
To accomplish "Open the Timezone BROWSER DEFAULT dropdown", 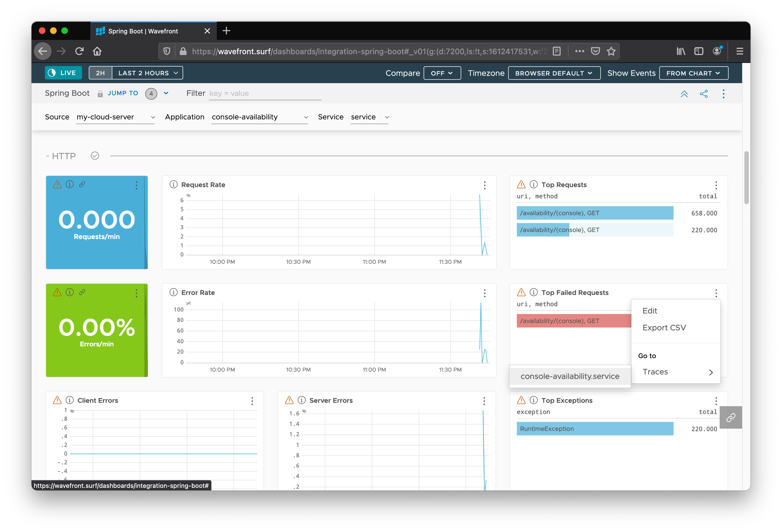I will coord(552,72).
